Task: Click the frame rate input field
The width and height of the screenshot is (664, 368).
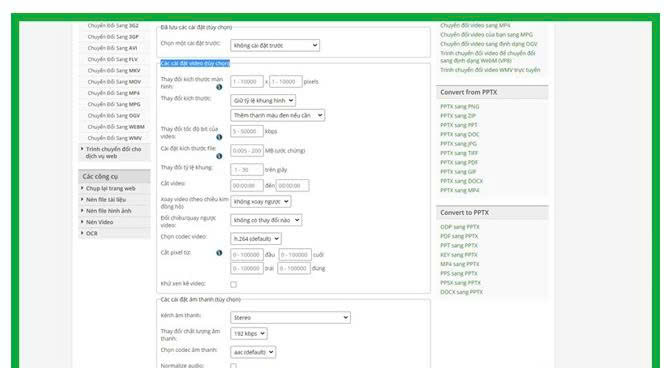Action: (247, 170)
